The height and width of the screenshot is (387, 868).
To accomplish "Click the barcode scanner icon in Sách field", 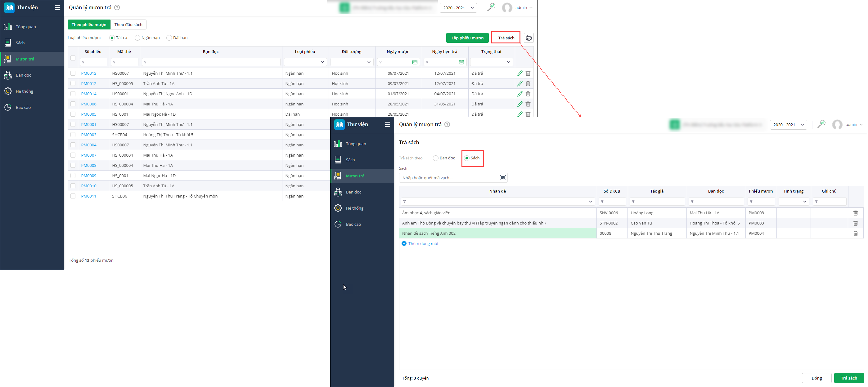I will click(503, 178).
